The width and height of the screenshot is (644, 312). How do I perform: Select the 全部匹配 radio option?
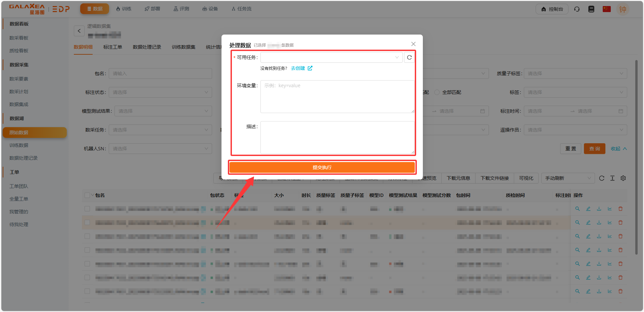(437, 92)
